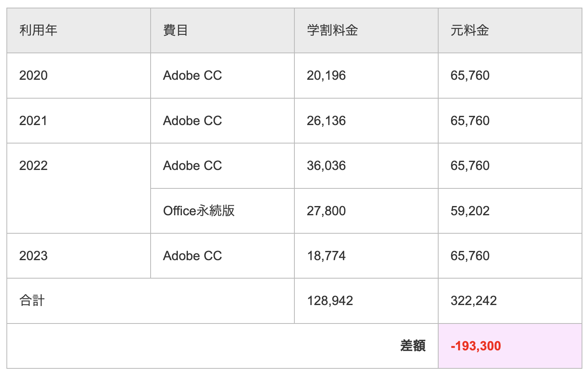
Task: Click the 27,800 Office student price
Action: [326, 211]
